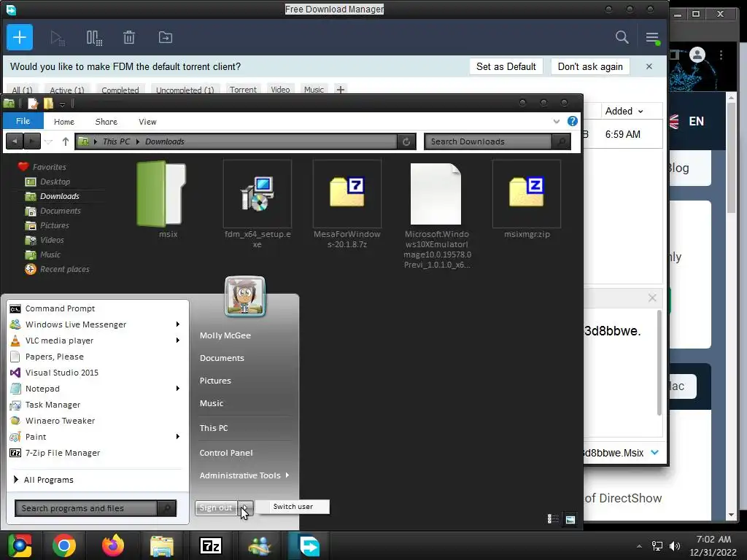This screenshot has height=560, width=747.
Task: Open 7-Zip from the taskbar
Action: pyautogui.click(x=211, y=545)
